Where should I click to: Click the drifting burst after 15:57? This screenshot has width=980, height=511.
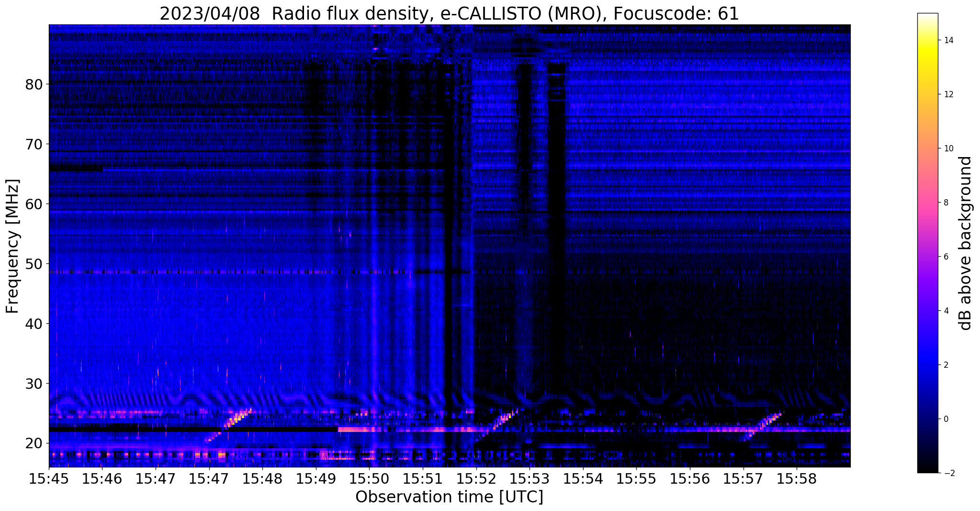pyautogui.click(x=762, y=426)
